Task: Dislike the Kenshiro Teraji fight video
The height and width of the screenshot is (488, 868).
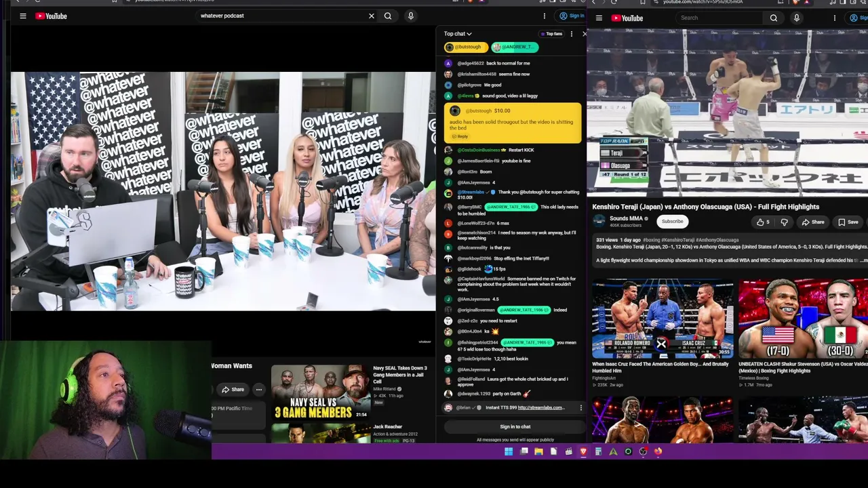Action: click(784, 222)
